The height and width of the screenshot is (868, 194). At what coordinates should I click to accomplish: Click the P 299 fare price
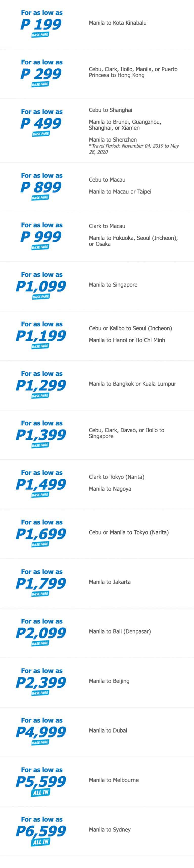pos(41,74)
